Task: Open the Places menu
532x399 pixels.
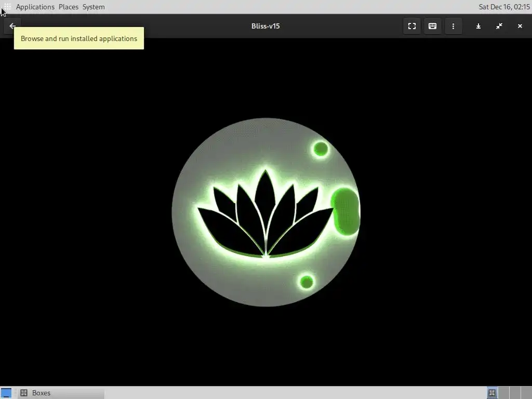Action: pos(68,7)
